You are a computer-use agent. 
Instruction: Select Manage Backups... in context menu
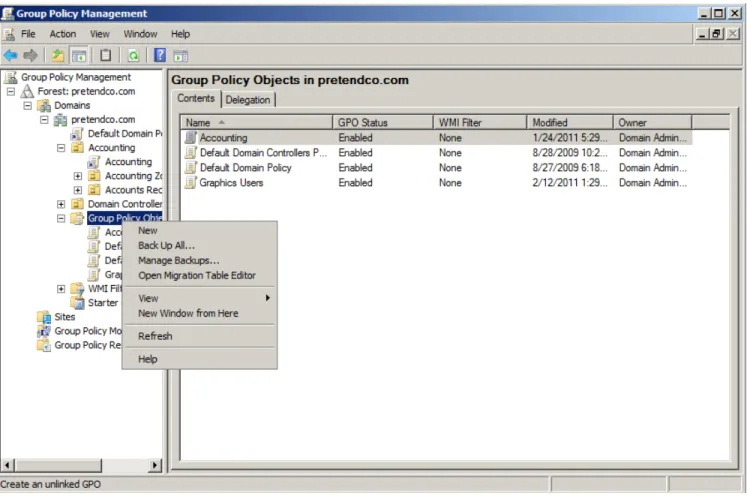(x=200, y=261)
